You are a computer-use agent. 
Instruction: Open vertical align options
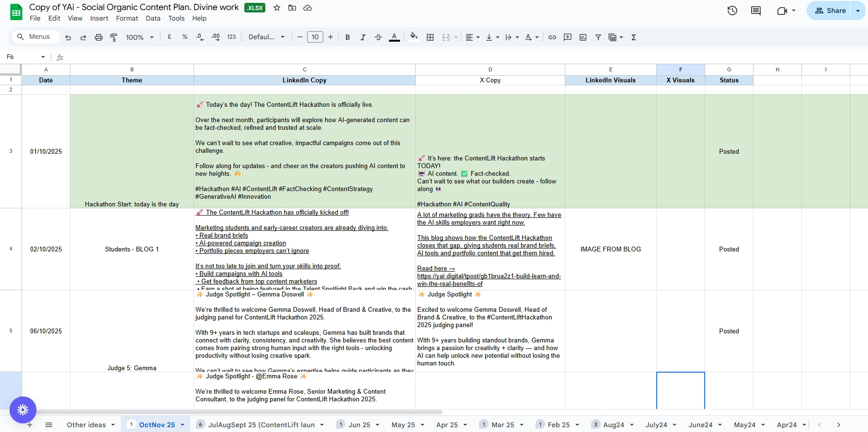pos(492,37)
